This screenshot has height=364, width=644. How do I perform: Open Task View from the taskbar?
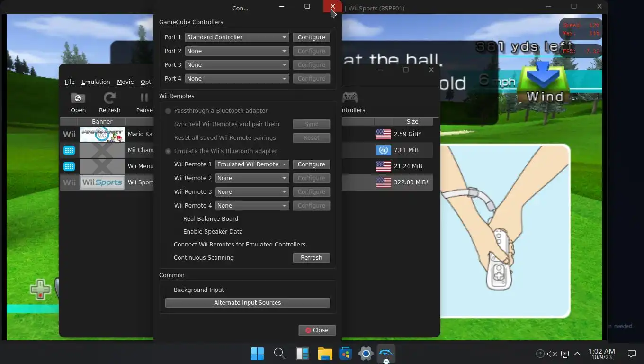[302, 354]
